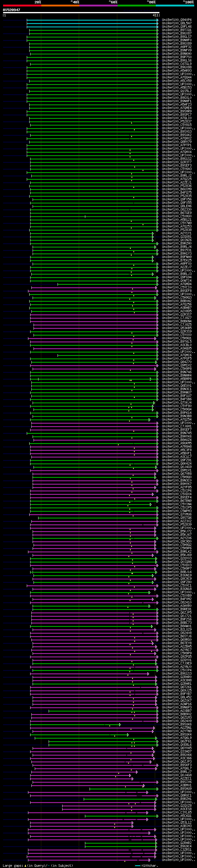Select hit label UniRef100_P52838
197x868 pixels.
tap(177, 230)
